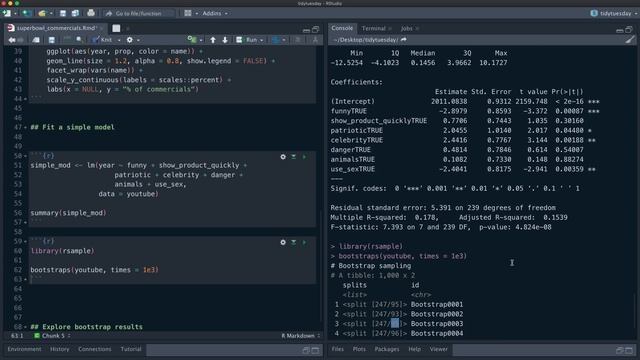The height and width of the screenshot is (360, 640).
Task: Open New File dropdown arrow
Action: click(15, 13)
